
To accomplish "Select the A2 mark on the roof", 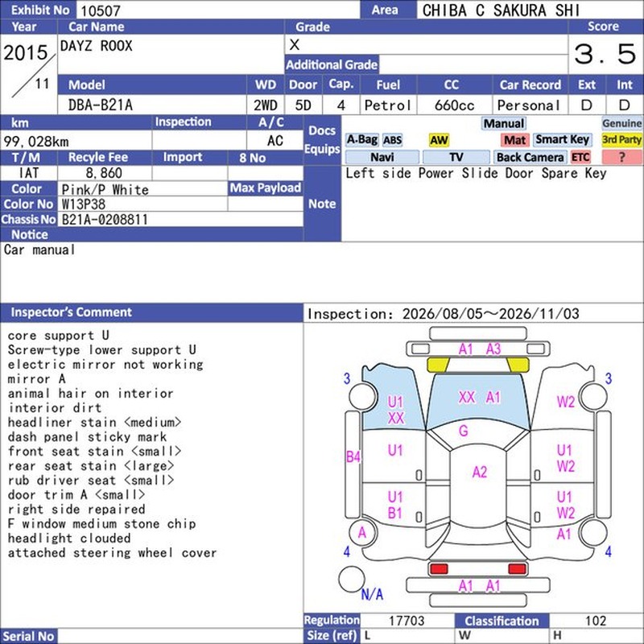I will pos(479,473).
